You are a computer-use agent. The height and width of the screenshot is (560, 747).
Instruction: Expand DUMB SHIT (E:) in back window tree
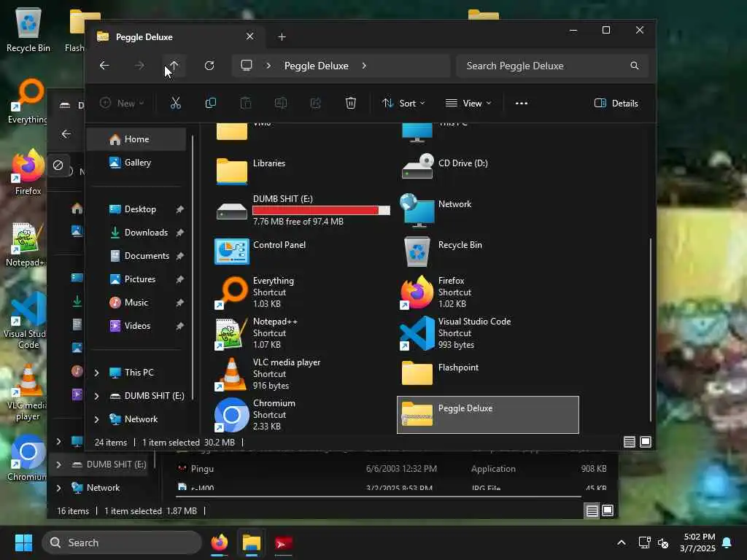coord(58,464)
